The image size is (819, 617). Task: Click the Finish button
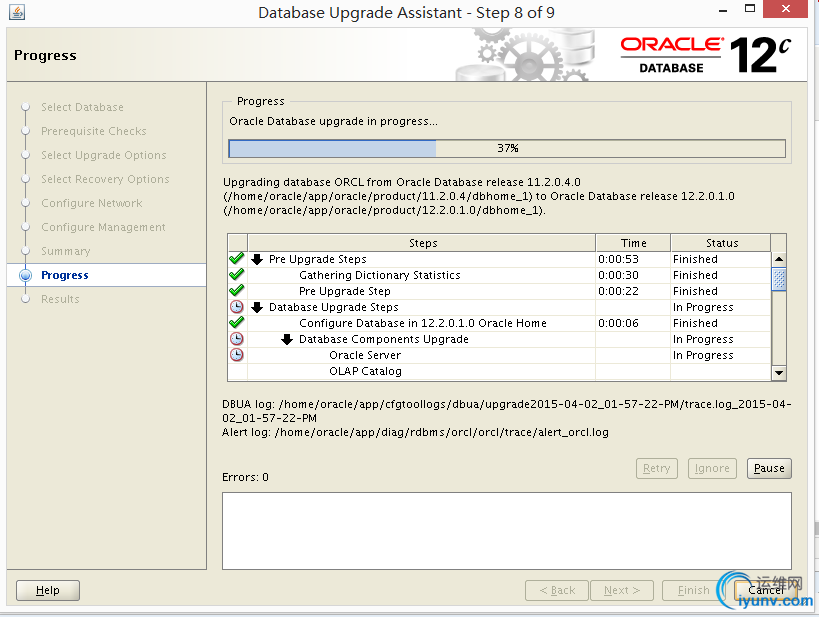[693, 590]
